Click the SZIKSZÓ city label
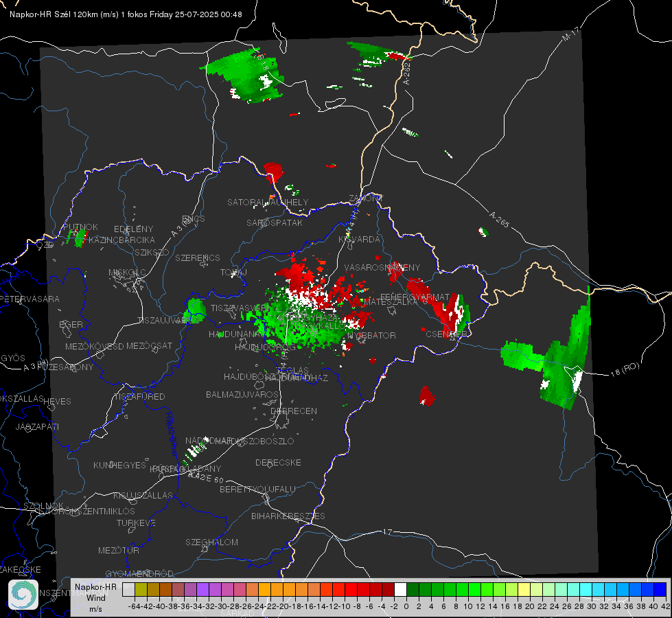 pyautogui.click(x=152, y=252)
